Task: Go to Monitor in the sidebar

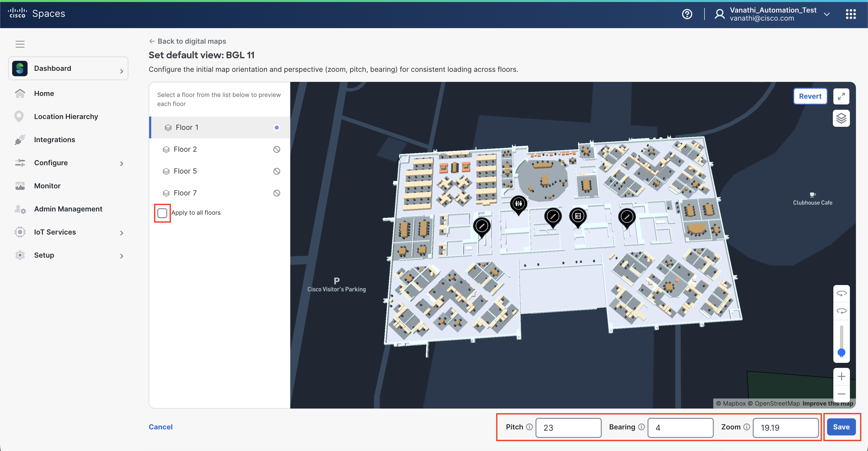Action: [47, 186]
